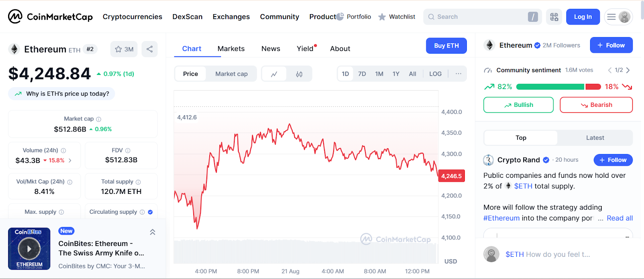Click the Volume (24h) info icon
The height and width of the screenshot is (279, 644).
63,150
